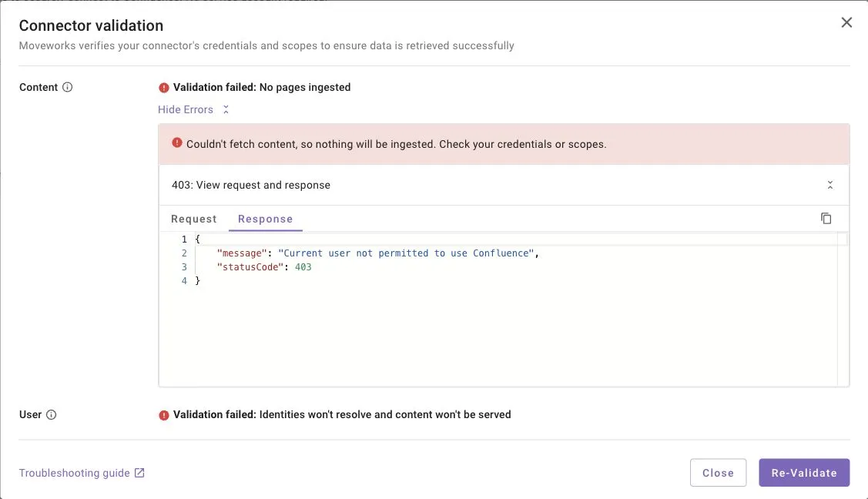Click the red error icon beside No pages ingested
The width and height of the screenshot is (868, 499).
pos(164,88)
